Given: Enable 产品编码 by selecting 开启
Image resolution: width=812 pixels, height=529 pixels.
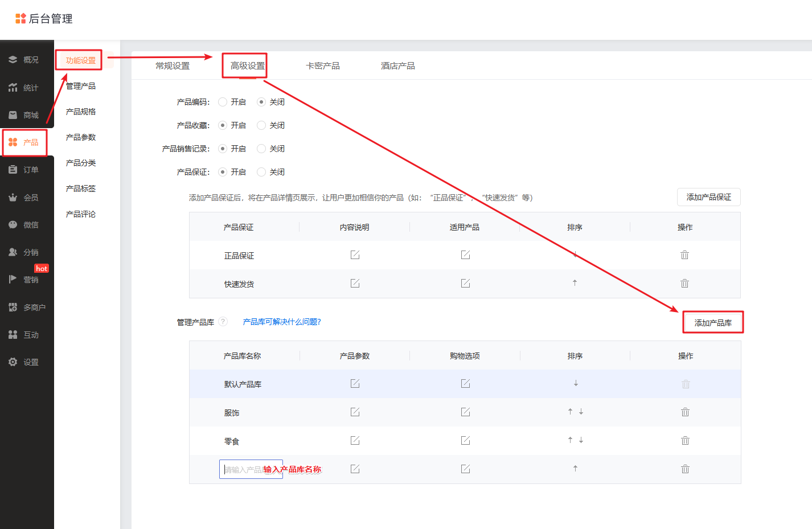Looking at the screenshot, I should coord(222,102).
